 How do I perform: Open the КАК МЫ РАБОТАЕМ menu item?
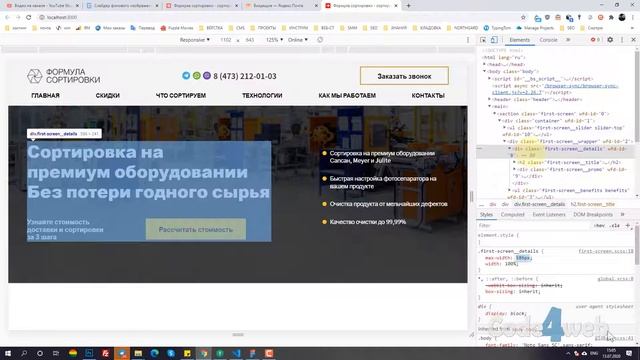pyautogui.click(x=347, y=96)
